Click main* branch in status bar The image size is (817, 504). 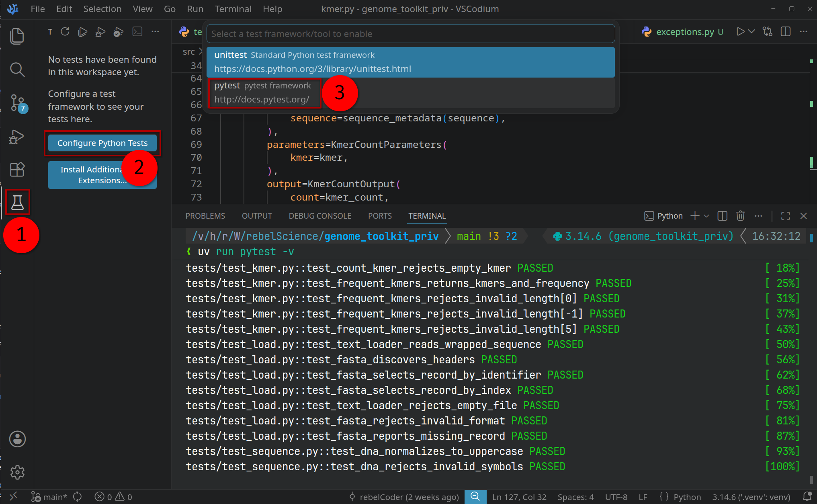click(49, 497)
